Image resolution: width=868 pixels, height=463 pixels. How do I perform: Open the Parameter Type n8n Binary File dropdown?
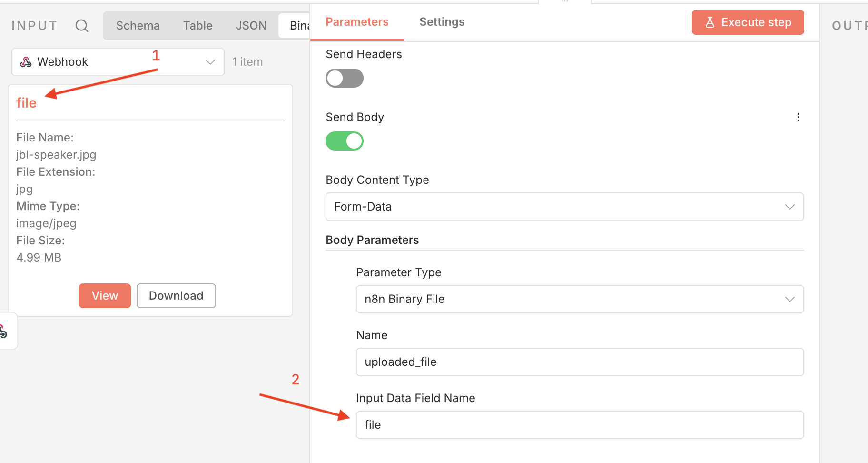pos(580,299)
